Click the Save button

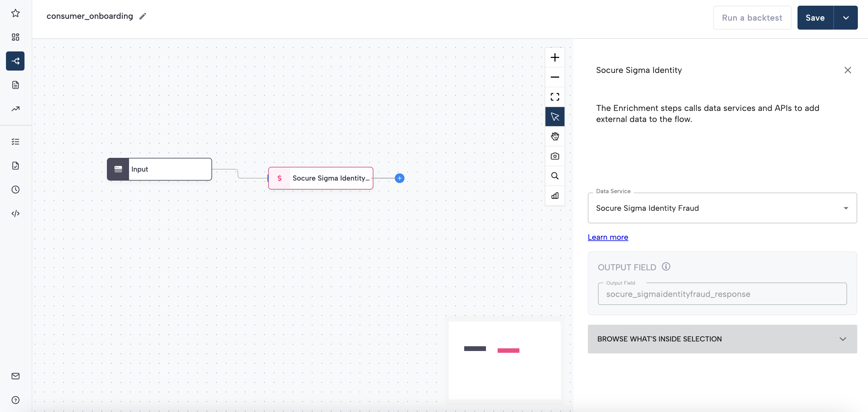tap(815, 18)
